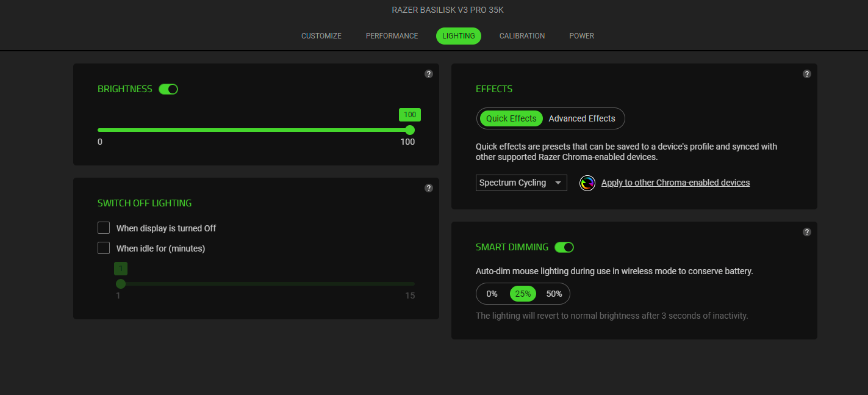Screen dimensions: 868x395
Task: Switch to the Customize tab
Action: pyautogui.click(x=321, y=36)
